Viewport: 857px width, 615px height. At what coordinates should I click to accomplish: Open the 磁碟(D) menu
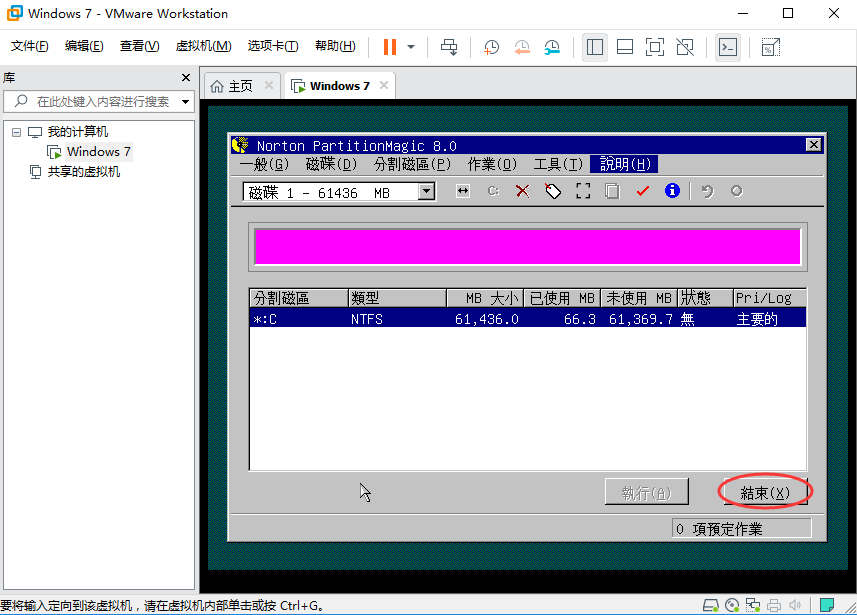(331, 164)
